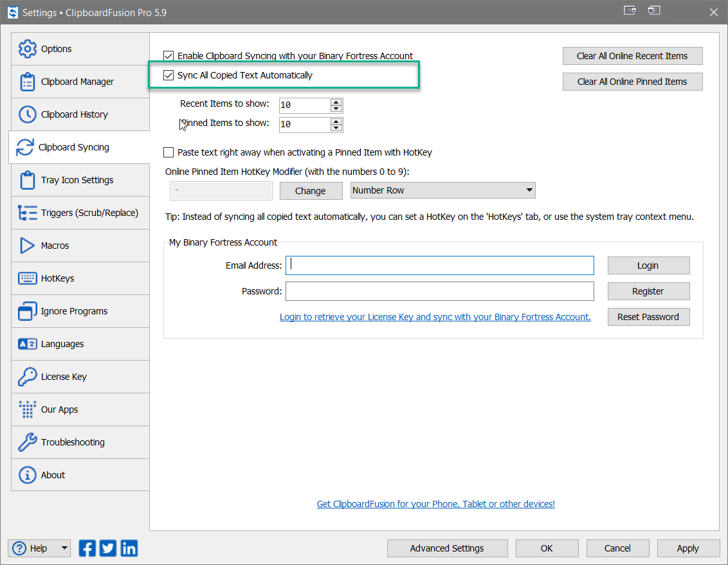
Task: Focus the Password field
Action: 440,291
